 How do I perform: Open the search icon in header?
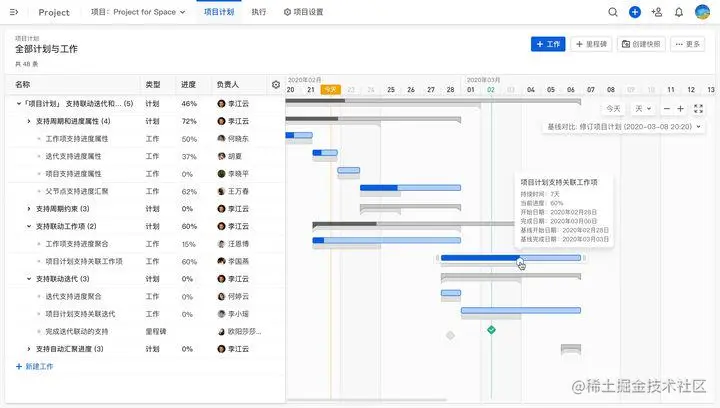pos(613,12)
